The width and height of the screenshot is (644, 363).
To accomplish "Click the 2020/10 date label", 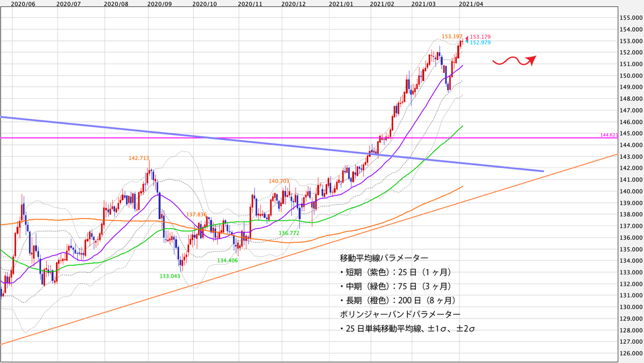I will [x=204, y=4].
